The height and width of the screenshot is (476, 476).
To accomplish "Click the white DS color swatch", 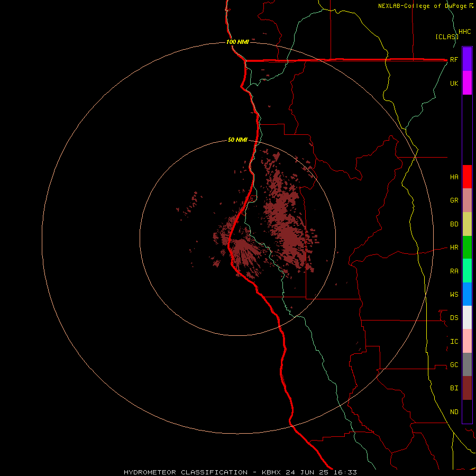I will point(467,317).
